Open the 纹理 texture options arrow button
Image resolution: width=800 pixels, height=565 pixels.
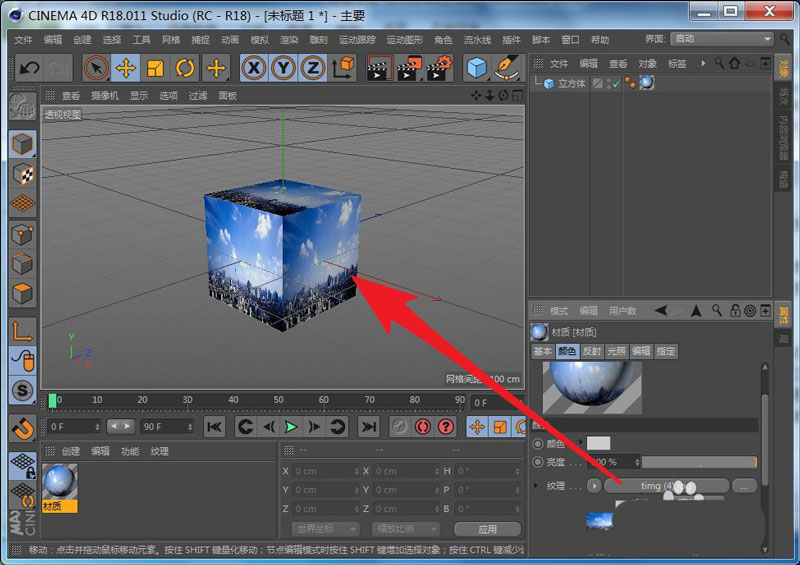[594, 486]
